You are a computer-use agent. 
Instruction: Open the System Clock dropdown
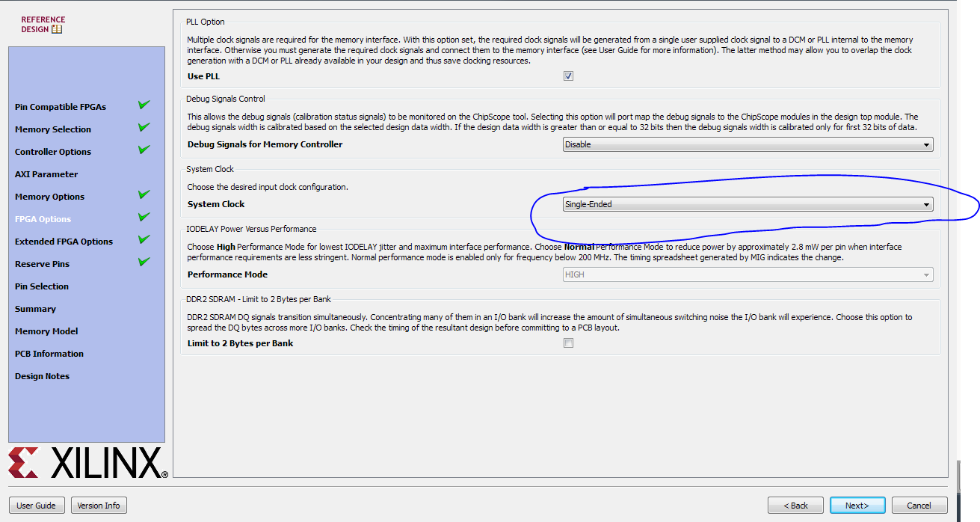pos(748,204)
